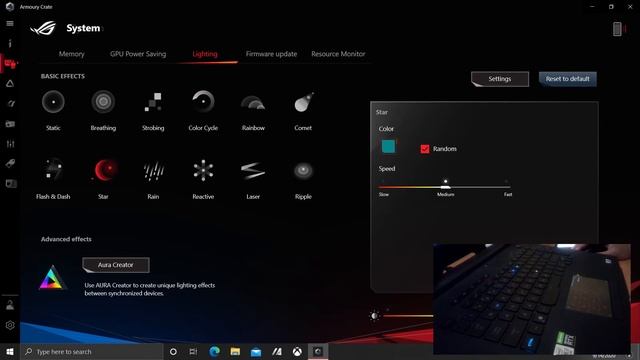The height and width of the screenshot is (360, 640).
Task: Select the Laser lighting effect
Action: pyautogui.click(x=253, y=171)
